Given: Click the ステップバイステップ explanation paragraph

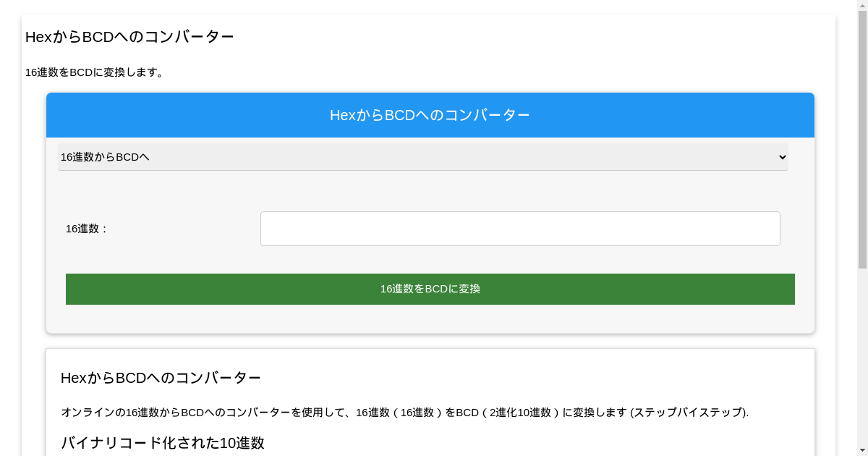Looking at the screenshot, I should coord(405,412).
